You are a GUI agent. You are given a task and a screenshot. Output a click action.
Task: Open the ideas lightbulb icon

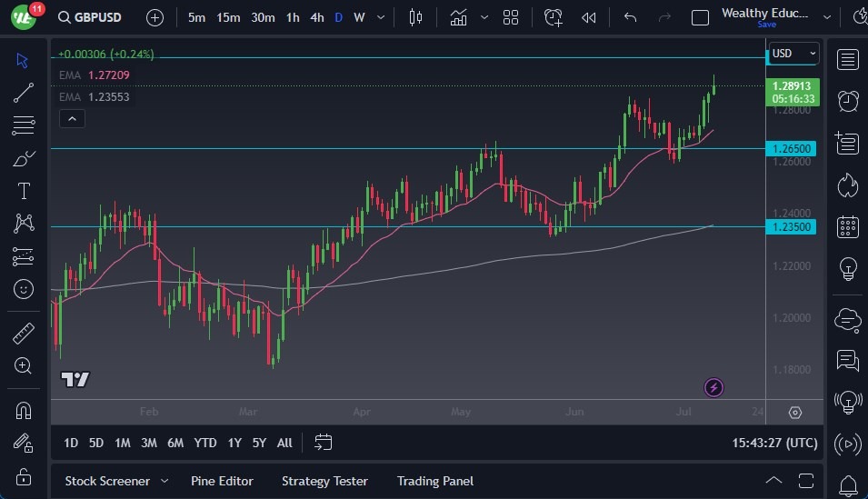tap(847, 268)
